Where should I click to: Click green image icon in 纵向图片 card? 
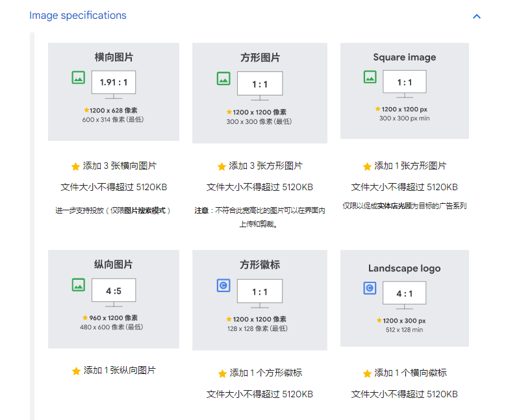(x=79, y=284)
